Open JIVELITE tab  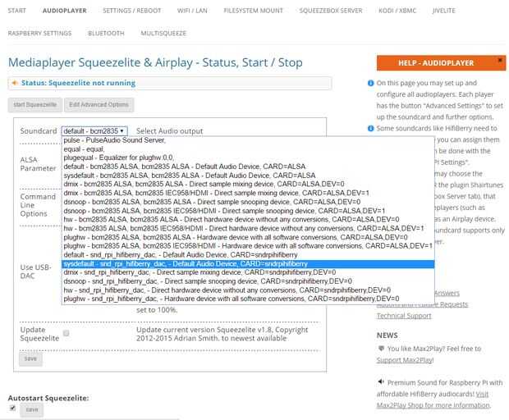coord(444,11)
